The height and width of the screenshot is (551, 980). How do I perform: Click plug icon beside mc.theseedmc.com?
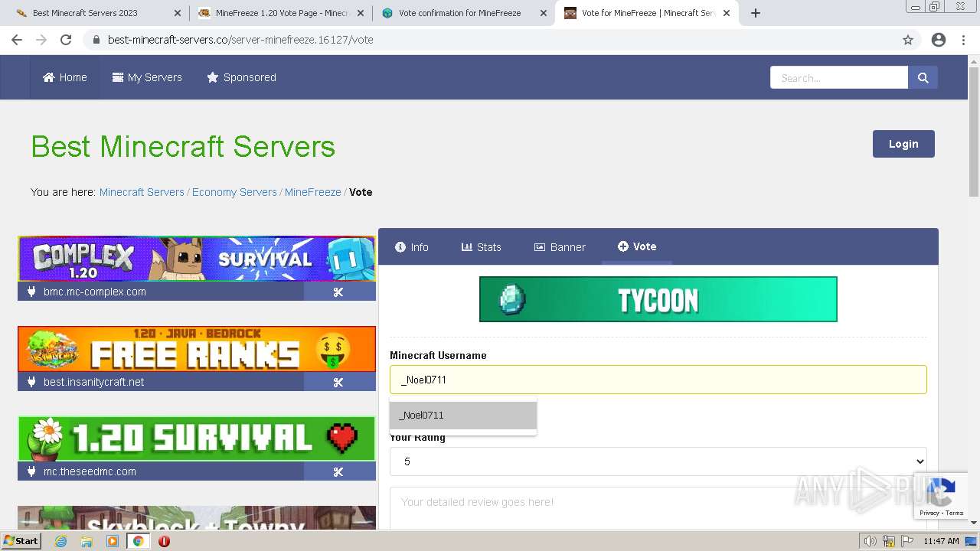31,471
